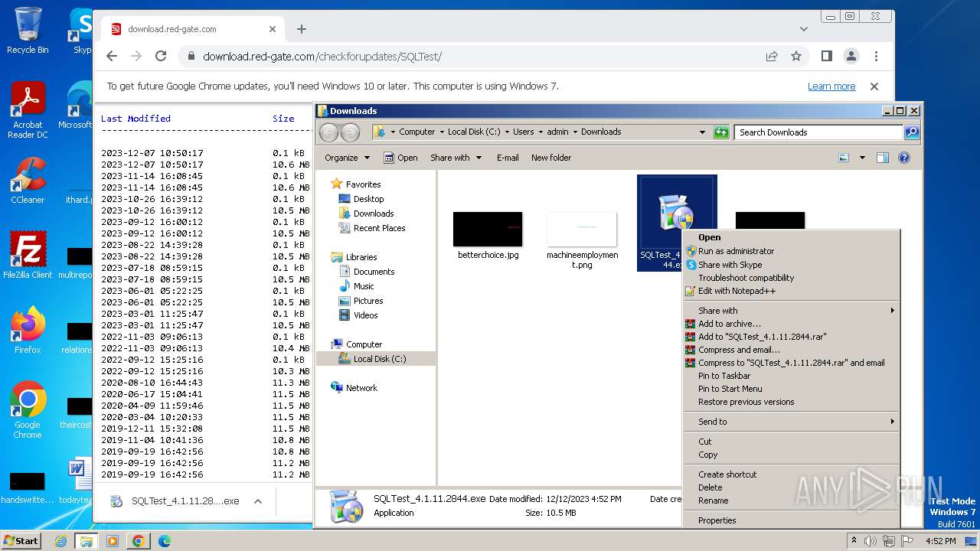Change the view icon in Explorer
Viewport: 980px width, 551px height.
(844, 158)
